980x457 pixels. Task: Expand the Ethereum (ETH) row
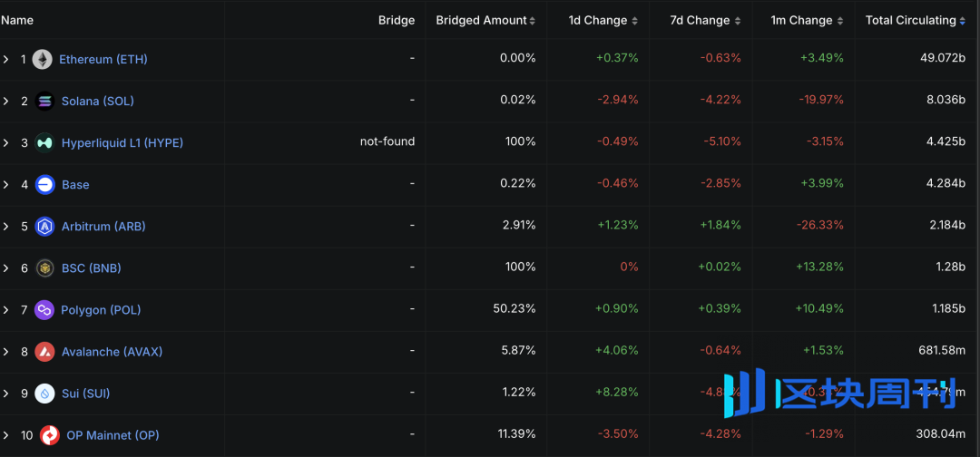6,59
